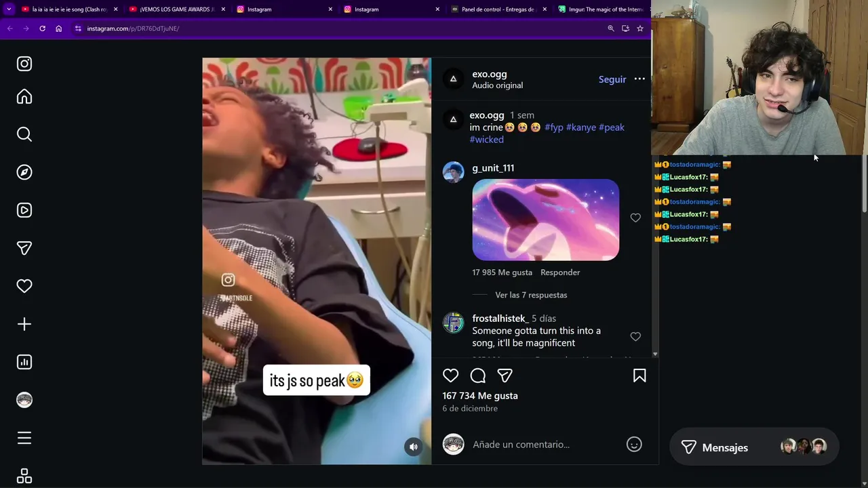Open the three-dot post options menu
Viewport: 868px width, 488px height.
click(639, 79)
